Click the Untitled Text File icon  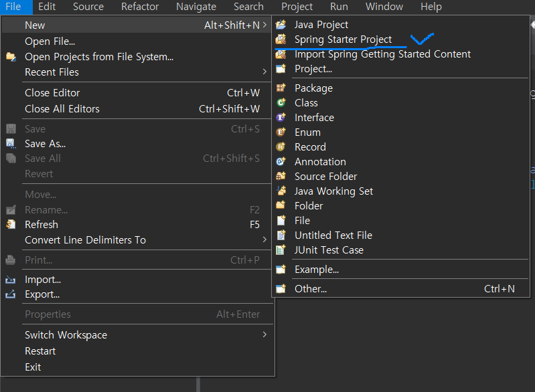(x=281, y=235)
